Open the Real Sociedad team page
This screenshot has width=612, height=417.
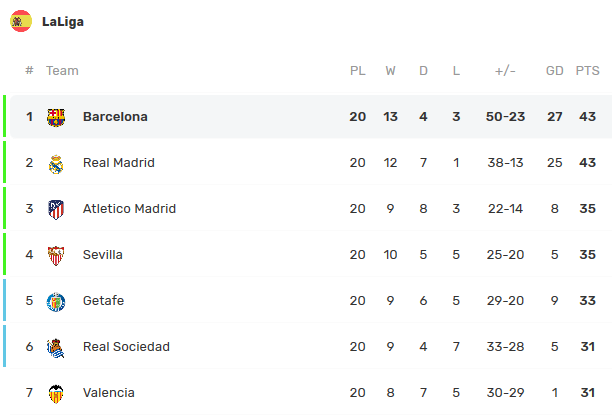click(x=126, y=347)
